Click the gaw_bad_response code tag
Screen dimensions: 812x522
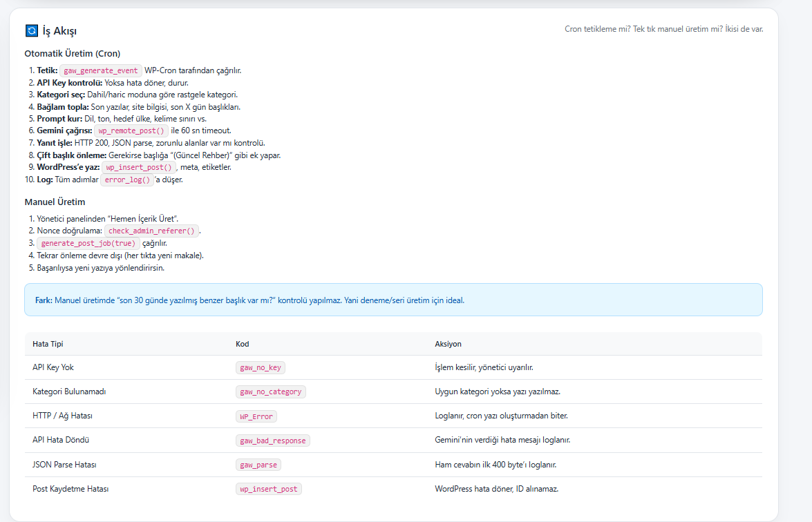click(273, 441)
